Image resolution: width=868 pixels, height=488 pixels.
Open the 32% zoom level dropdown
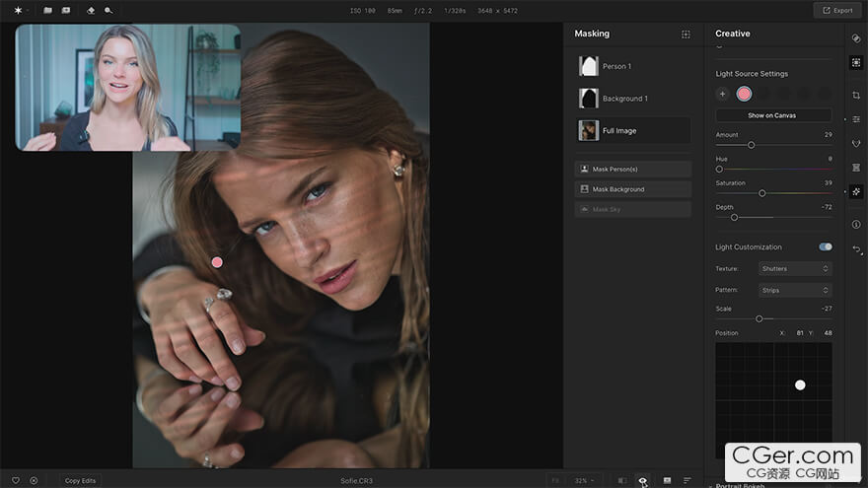[584, 481]
